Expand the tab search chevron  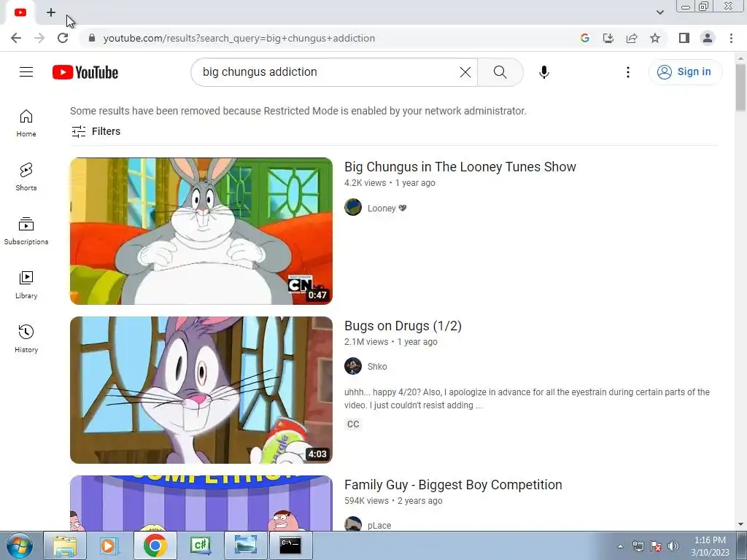[659, 12]
